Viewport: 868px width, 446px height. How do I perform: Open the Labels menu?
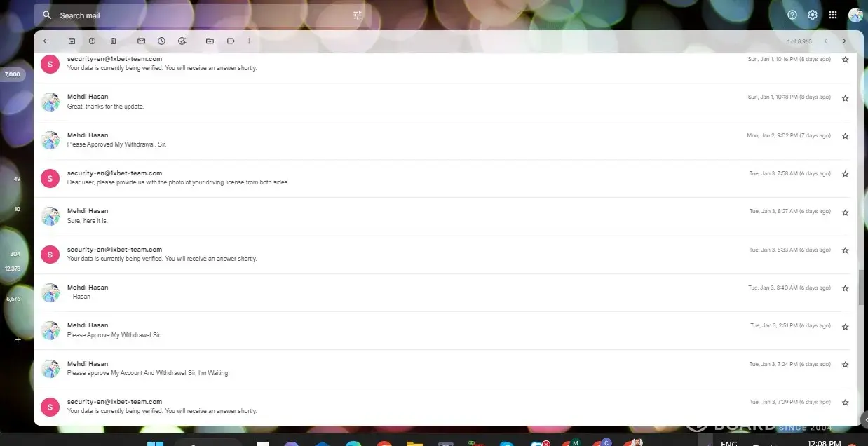point(230,41)
